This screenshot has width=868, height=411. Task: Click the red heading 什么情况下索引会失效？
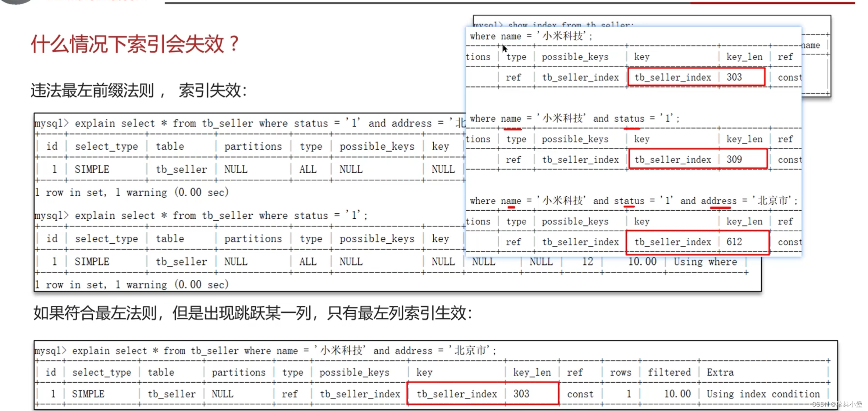pyautogui.click(x=135, y=44)
